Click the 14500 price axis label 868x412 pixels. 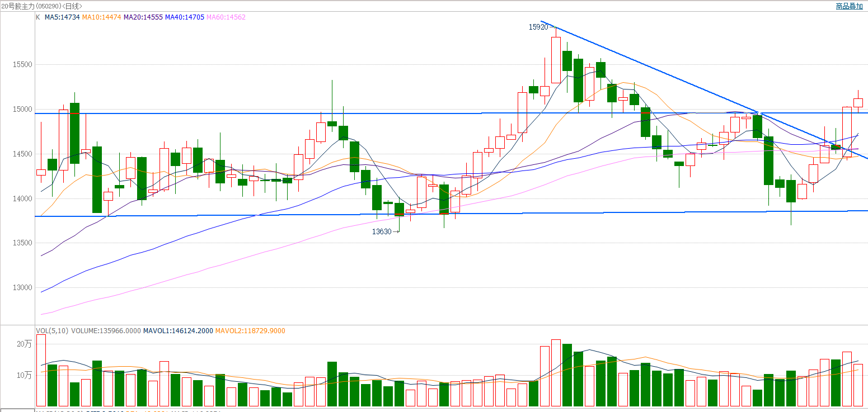click(22, 154)
